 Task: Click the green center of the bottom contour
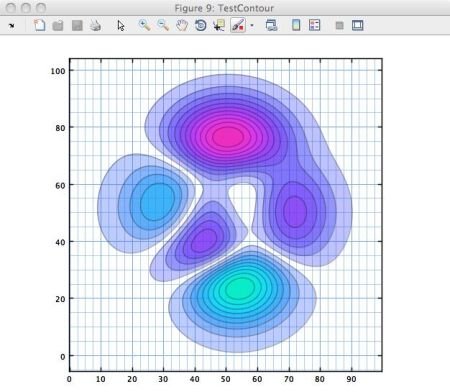coord(239,287)
